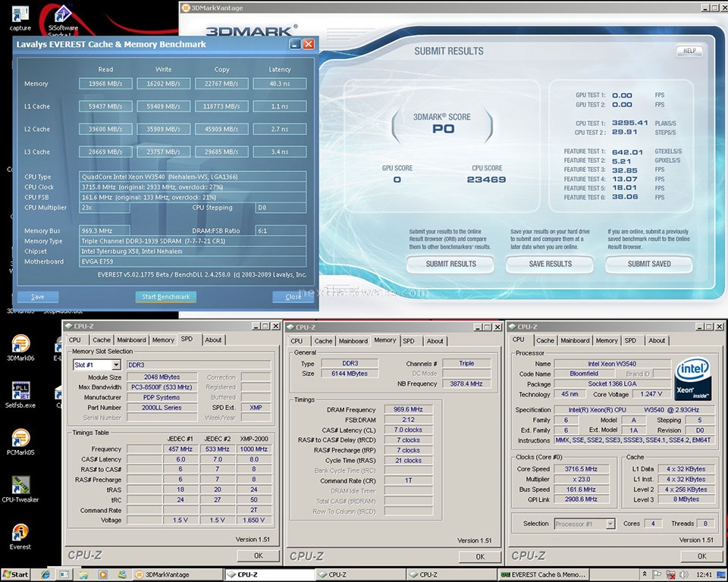Click the disconnected network tray icon
Viewport: 728px width, 582px height.
coord(670,574)
